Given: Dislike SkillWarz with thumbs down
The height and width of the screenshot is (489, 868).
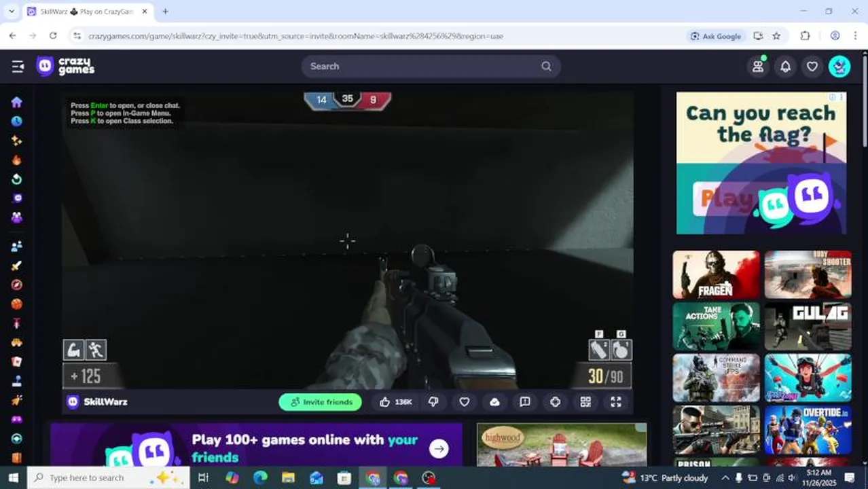Looking at the screenshot, I should [434, 402].
